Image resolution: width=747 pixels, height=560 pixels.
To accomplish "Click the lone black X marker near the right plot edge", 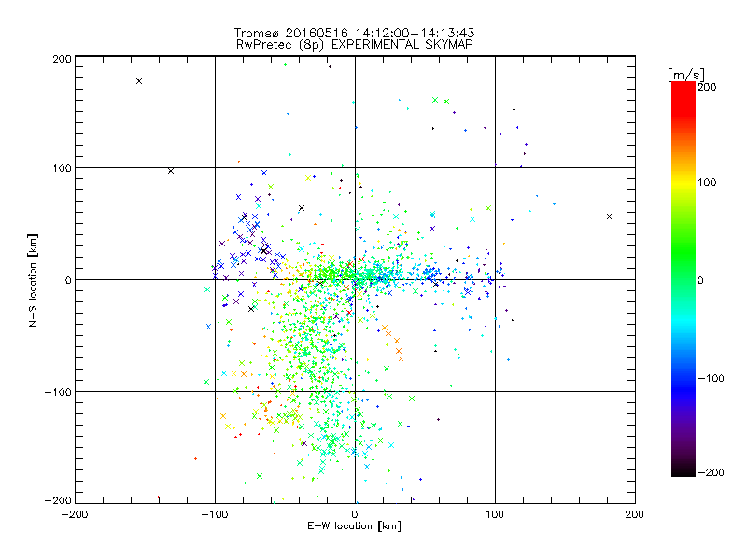I will pos(610,217).
